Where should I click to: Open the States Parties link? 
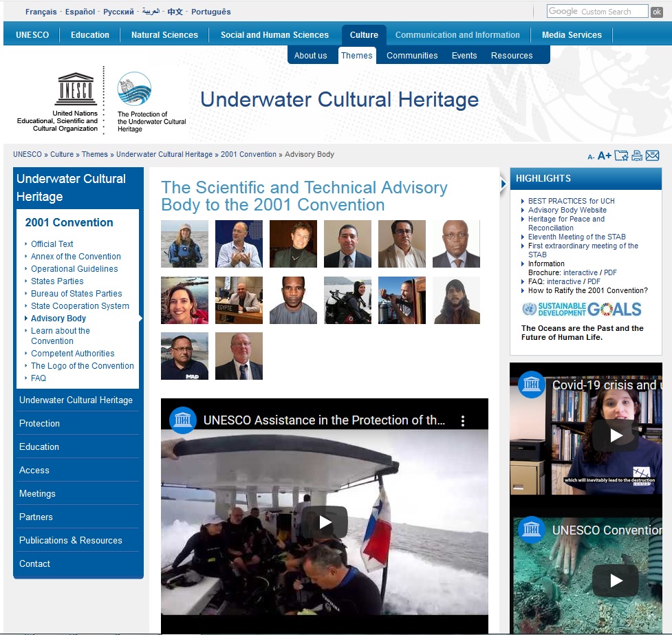pos(57,281)
